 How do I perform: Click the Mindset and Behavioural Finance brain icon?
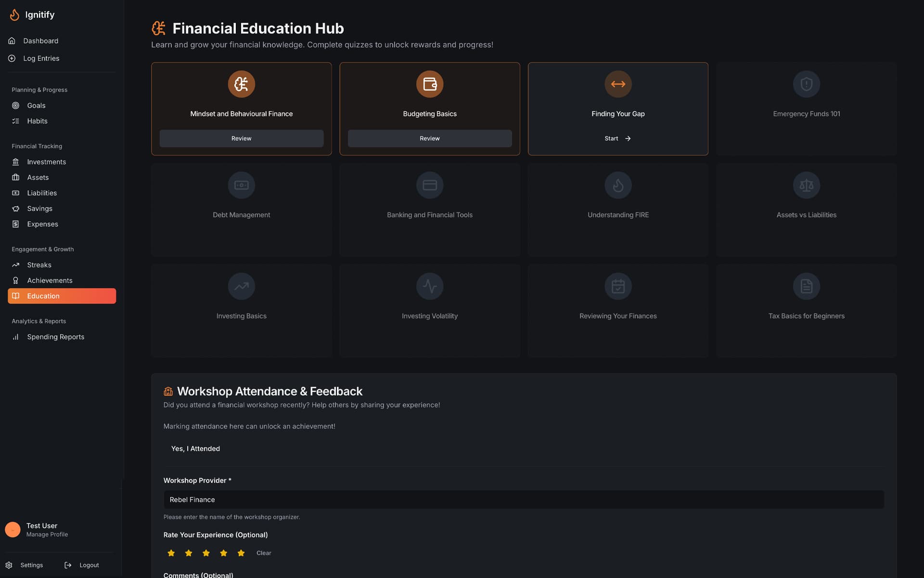pyautogui.click(x=241, y=84)
